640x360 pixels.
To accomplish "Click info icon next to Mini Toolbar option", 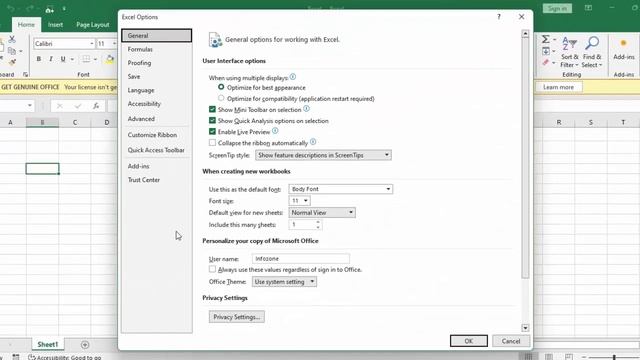I will pos(307,109).
